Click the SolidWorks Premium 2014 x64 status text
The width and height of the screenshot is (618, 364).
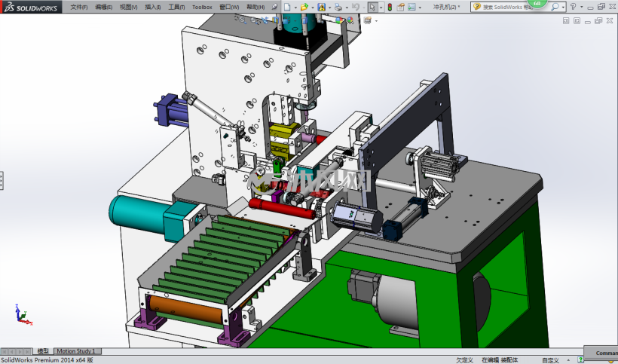click(x=47, y=360)
